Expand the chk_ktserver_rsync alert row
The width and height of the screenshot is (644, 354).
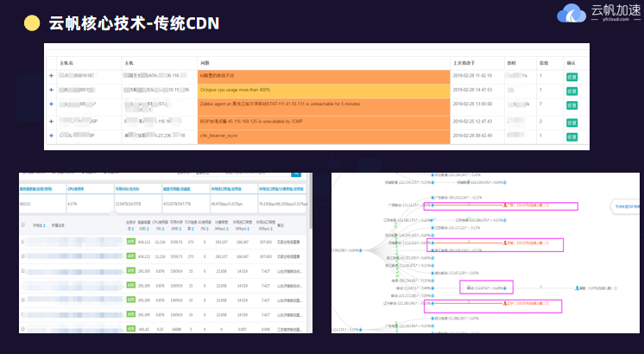[52, 136]
